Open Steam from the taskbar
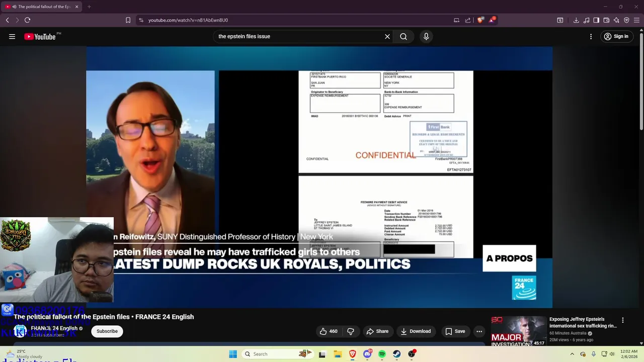The image size is (644, 362). [397, 354]
